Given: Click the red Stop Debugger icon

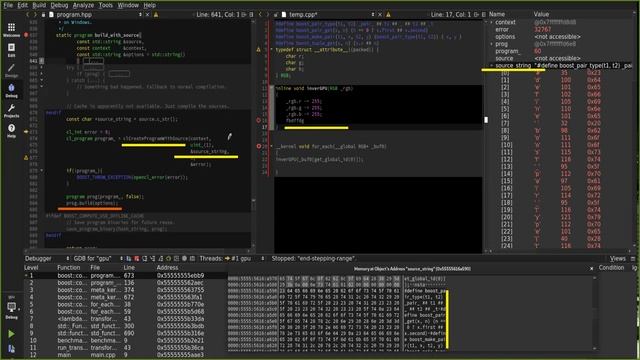Looking at the screenshot, I should [137, 258].
